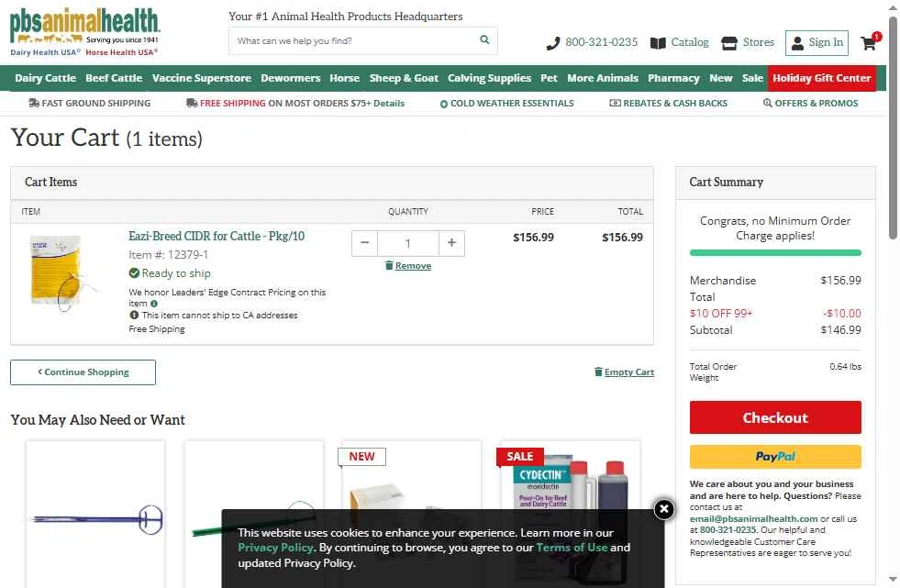The height and width of the screenshot is (588, 900).
Task: Increase quantity with the plus button
Action: click(x=451, y=243)
